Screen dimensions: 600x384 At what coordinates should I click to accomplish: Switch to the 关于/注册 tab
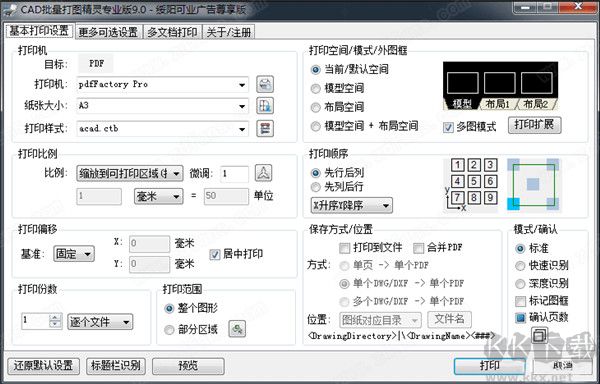tap(228, 32)
